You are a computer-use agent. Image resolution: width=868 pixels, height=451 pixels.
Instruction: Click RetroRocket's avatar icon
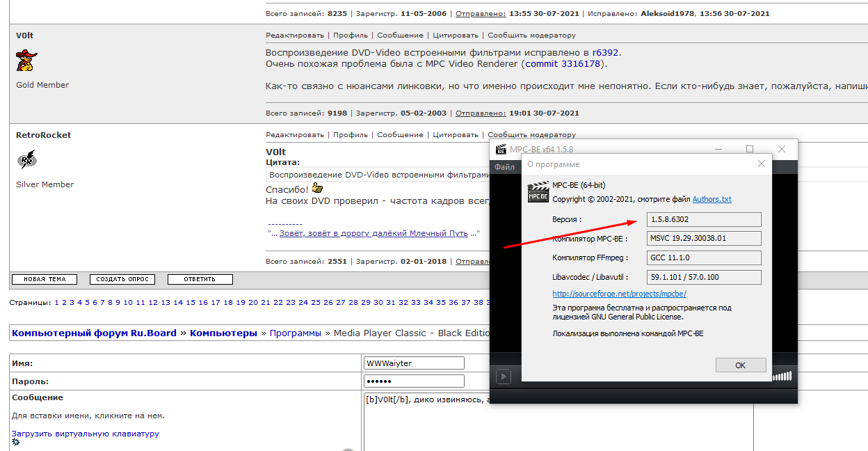(26, 161)
